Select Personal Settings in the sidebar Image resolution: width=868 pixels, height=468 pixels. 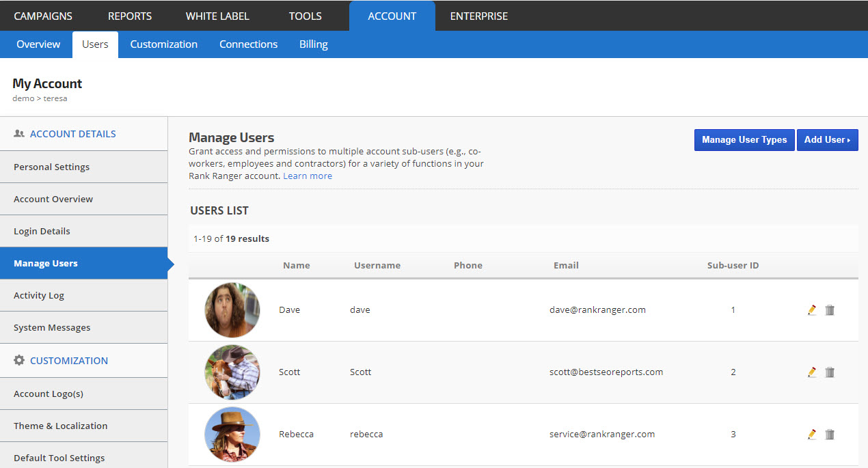click(52, 167)
